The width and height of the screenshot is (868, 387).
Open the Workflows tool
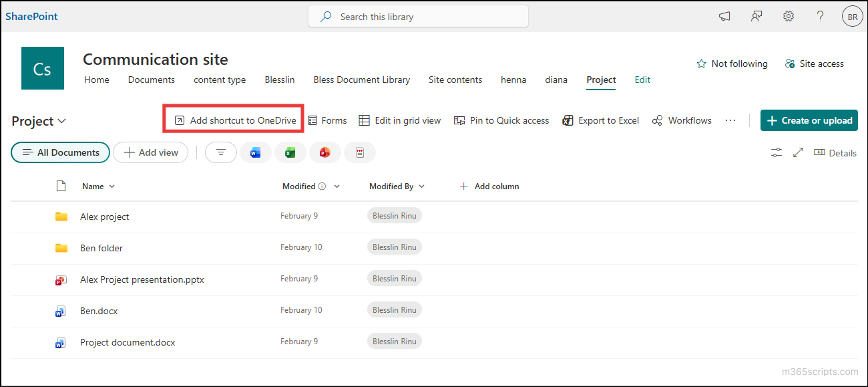pos(681,120)
